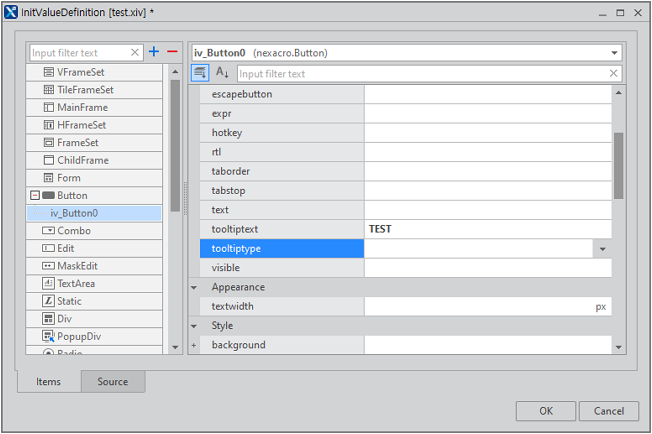The image size is (652, 434).
Task: Sort properties alphabetically with A-Z icon
Action: pyautogui.click(x=222, y=73)
